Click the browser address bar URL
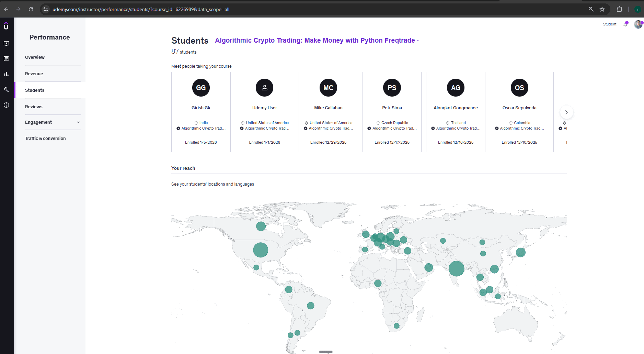 click(141, 9)
